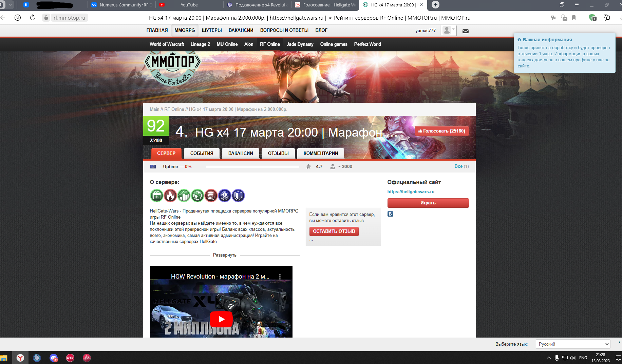Click the award ribbon server badge
The height and width of the screenshot is (364, 622).
point(225,196)
